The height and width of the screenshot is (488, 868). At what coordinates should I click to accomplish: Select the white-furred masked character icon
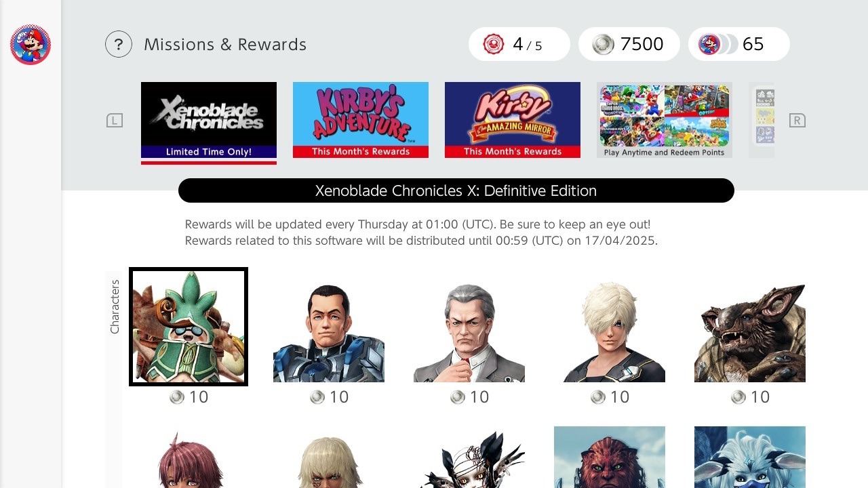point(750,457)
